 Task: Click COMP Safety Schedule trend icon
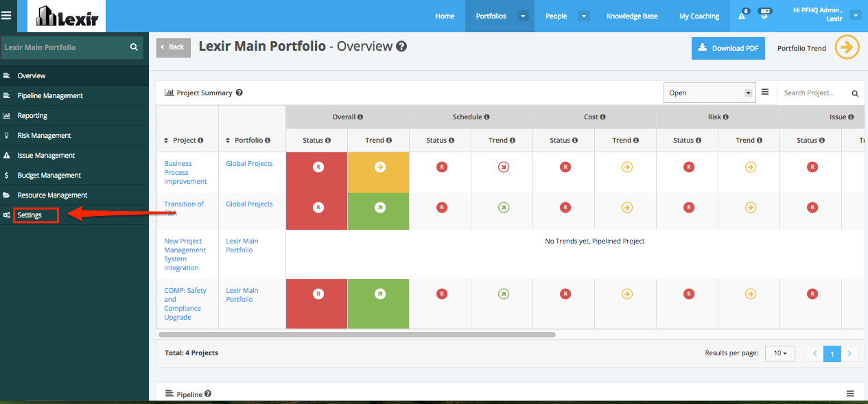(x=503, y=294)
